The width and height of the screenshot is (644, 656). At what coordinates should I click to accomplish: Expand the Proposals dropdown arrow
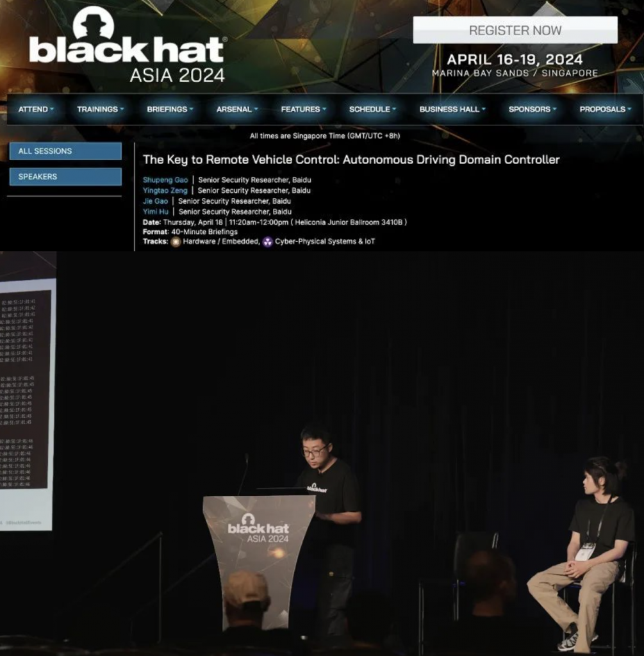click(x=629, y=109)
